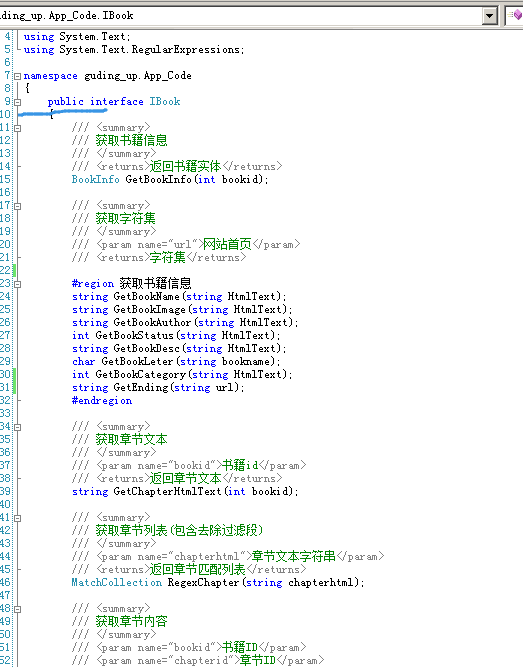This screenshot has width=523, height=667.
Task: Collapse the namespace guding_up.App_Code block
Action: click(x=17, y=77)
